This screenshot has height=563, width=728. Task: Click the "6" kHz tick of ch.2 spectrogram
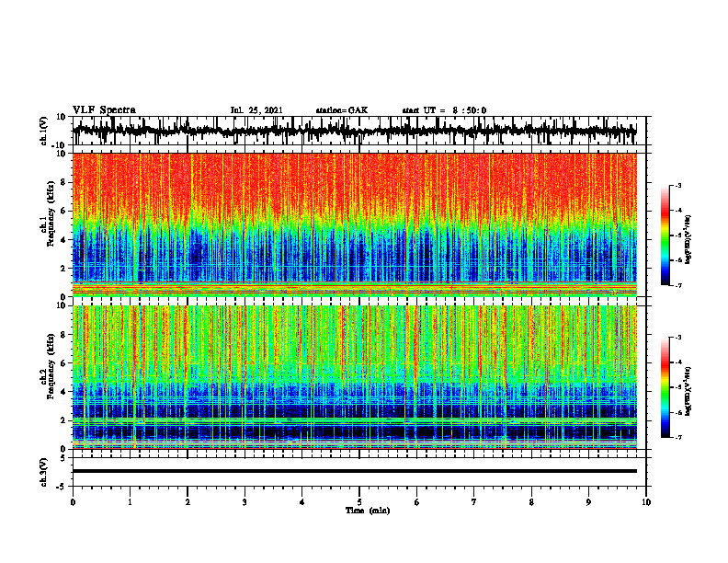coord(64,363)
